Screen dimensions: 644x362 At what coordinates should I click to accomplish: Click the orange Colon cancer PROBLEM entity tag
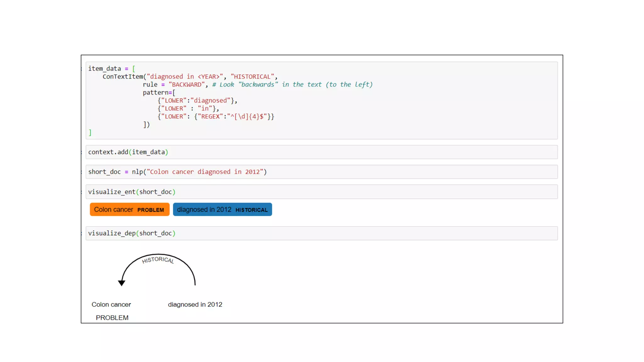(x=129, y=210)
